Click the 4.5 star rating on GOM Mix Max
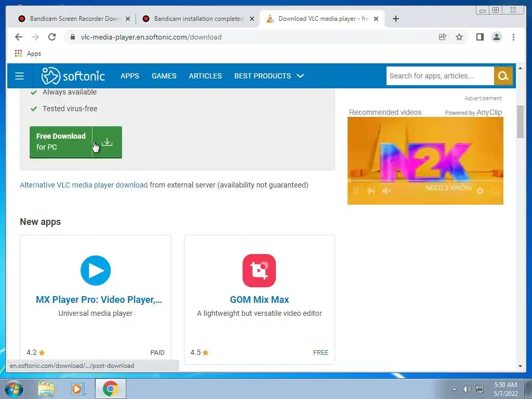Image resolution: width=532 pixels, height=399 pixels. pos(199,353)
